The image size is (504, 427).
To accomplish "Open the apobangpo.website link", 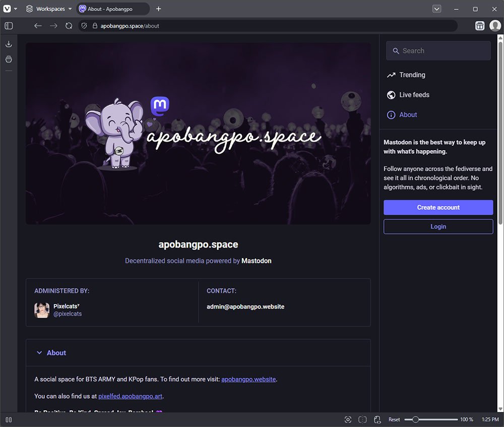I will (248, 379).
